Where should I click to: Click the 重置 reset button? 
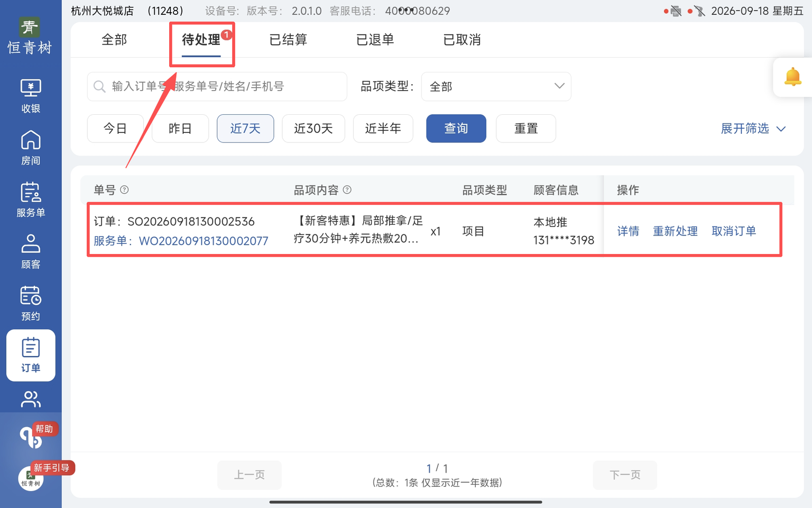click(526, 129)
